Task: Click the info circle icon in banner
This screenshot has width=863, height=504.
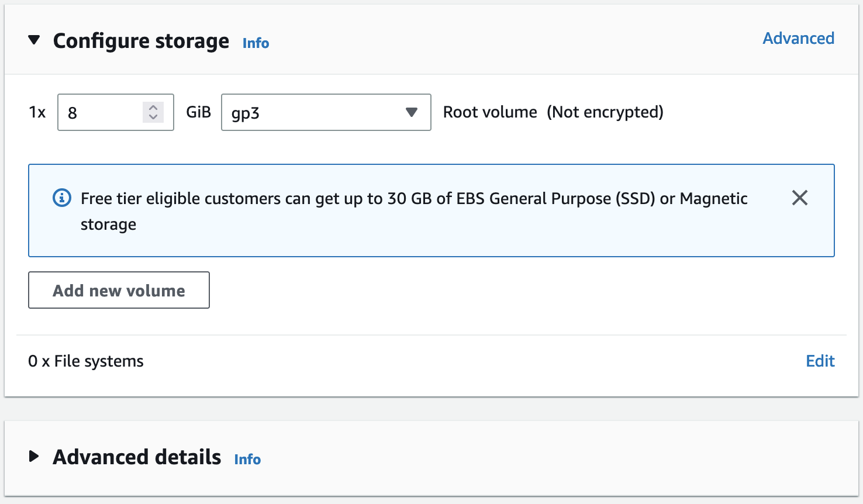Action: click(x=62, y=198)
